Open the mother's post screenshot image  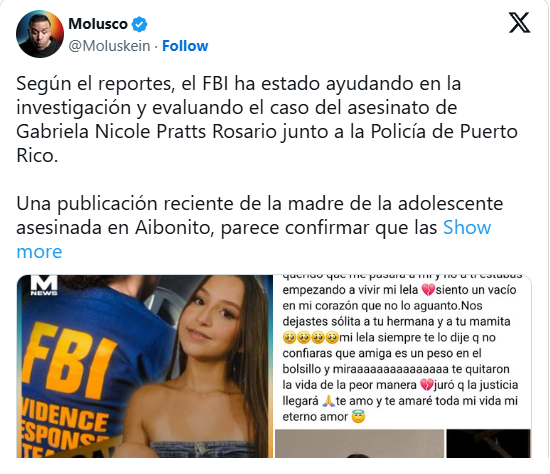[403, 351]
